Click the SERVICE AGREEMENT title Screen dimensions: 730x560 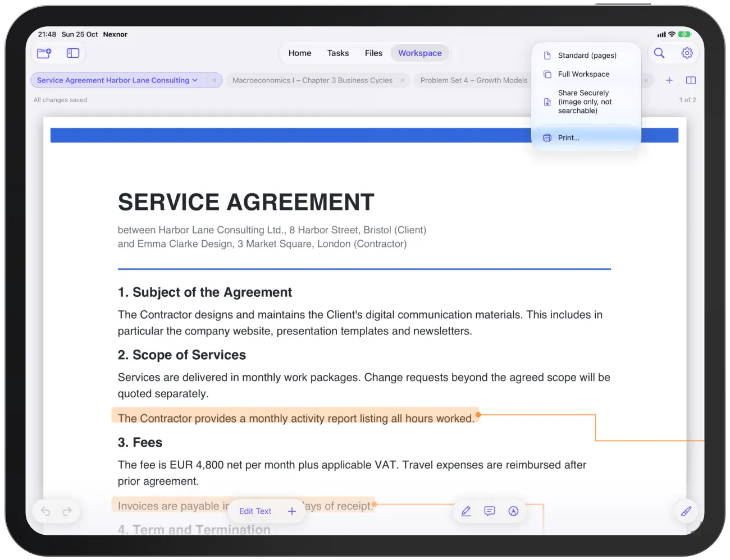[246, 202]
